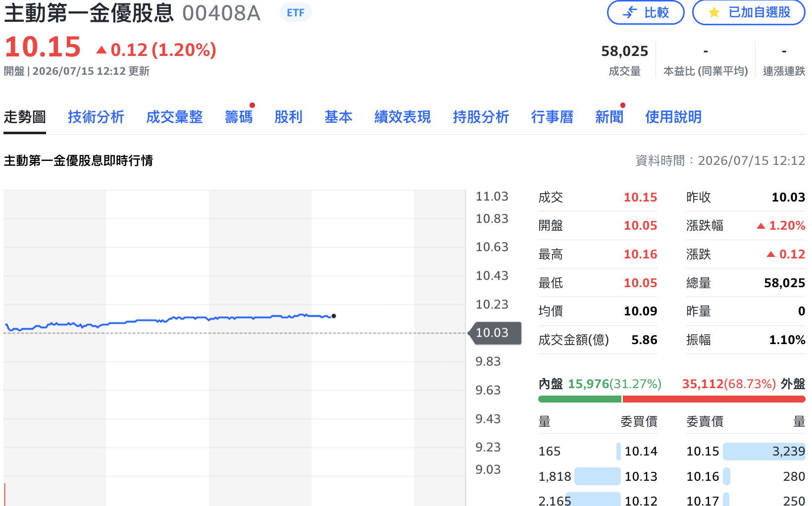
Task: Click the 資料時間 timestamp text
Action: 720,161
